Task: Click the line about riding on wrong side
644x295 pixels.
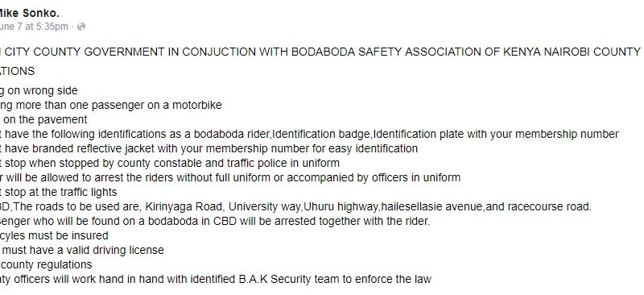Action: [x=39, y=90]
